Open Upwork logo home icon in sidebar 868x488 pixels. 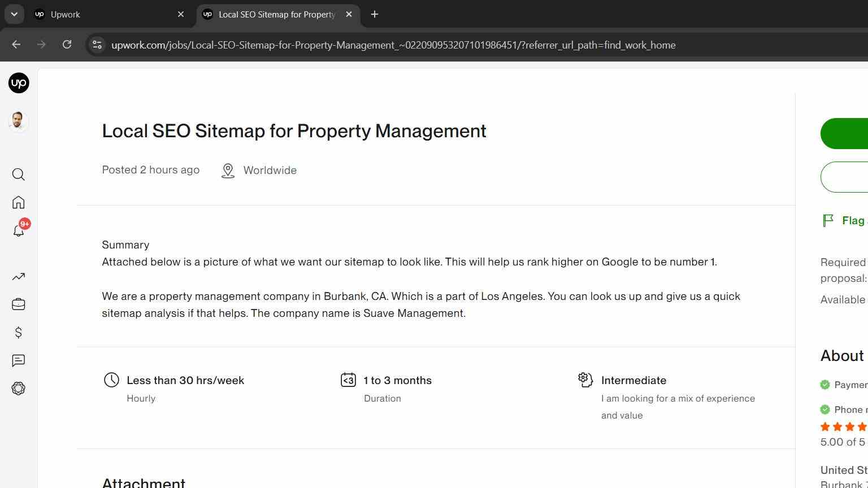click(x=19, y=83)
